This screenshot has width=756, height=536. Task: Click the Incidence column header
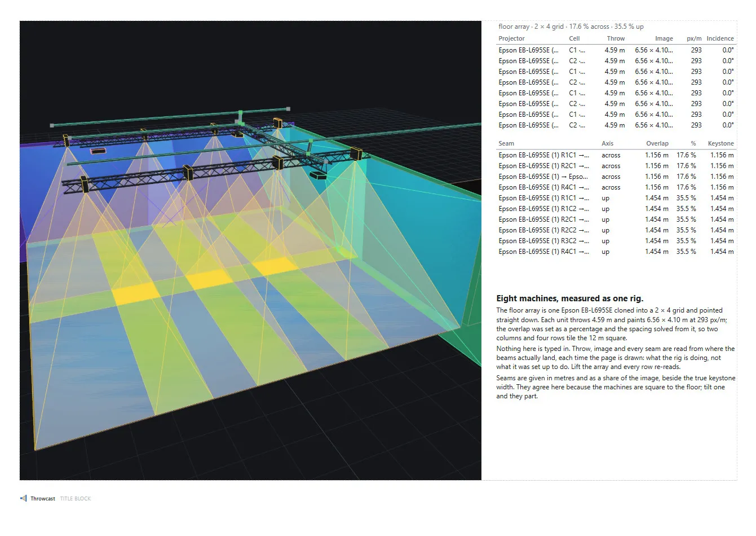(720, 38)
